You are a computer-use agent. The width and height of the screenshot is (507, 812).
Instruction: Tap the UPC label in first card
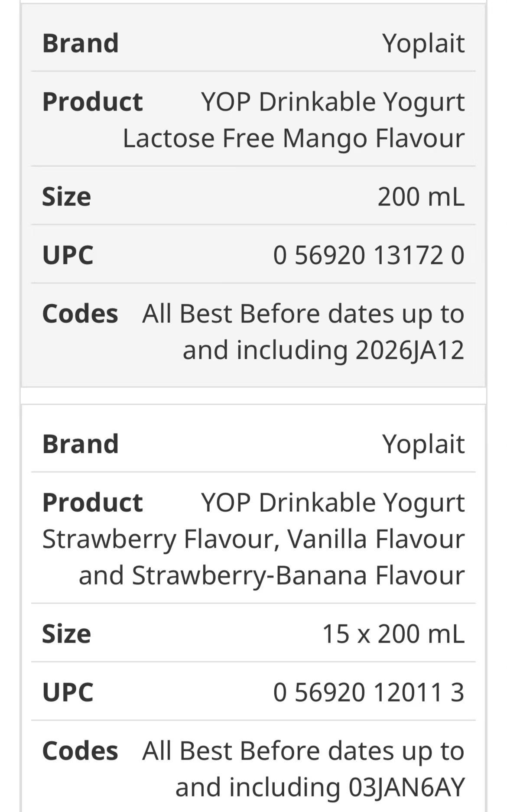pyautogui.click(x=68, y=255)
